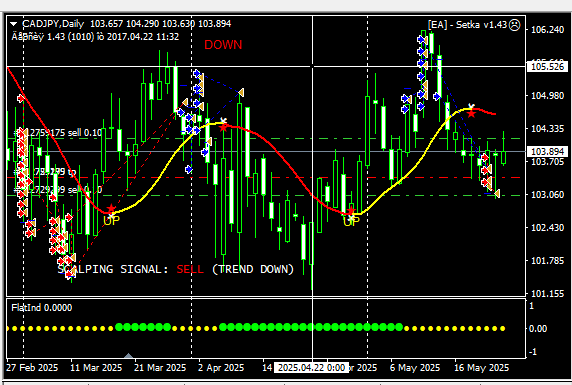The height and width of the screenshot is (385, 572).
Task: Click the 27 Feb 2025 date label
Action: (32, 367)
